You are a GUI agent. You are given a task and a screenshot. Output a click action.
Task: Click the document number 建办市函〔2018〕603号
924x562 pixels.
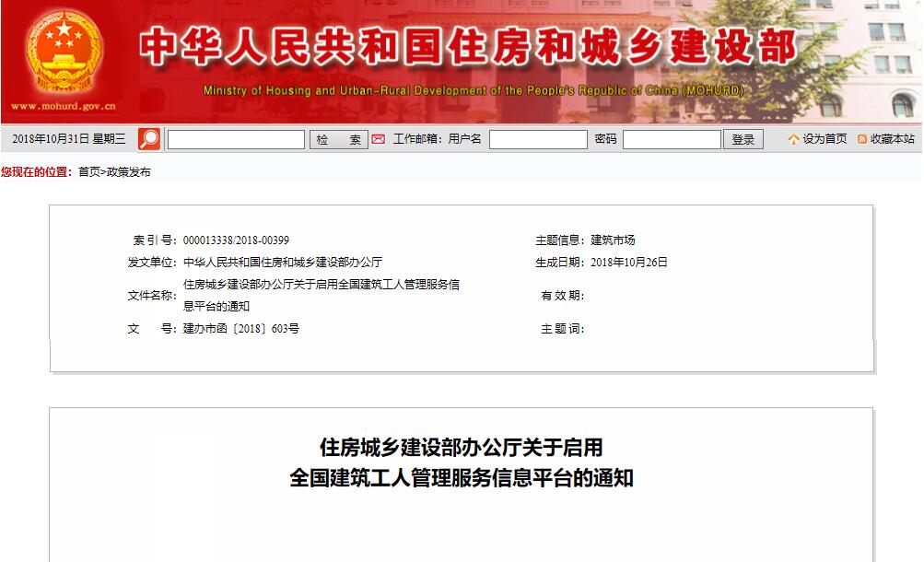241,329
